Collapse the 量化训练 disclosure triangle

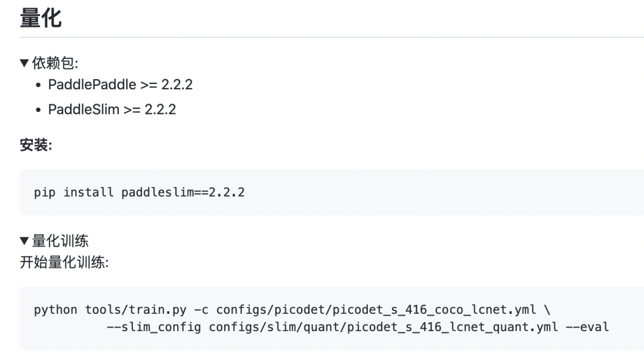pyautogui.click(x=24, y=241)
